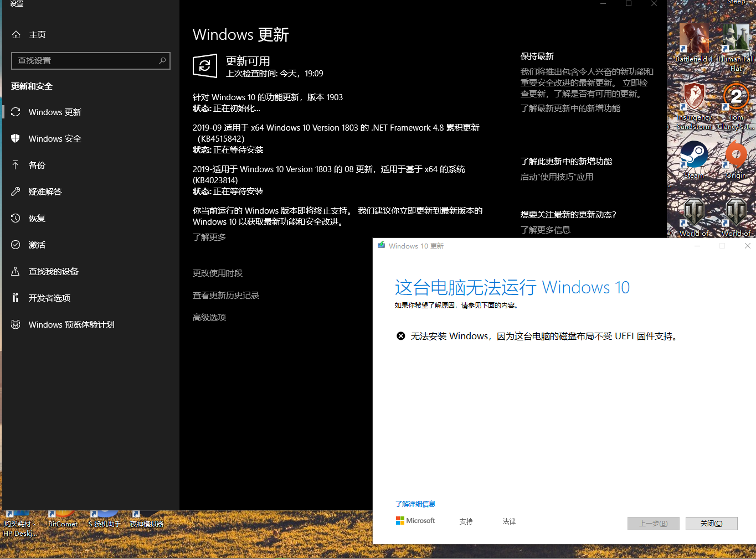The height and width of the screenshot is (559, 756).
Task: Close the Windows 10 更新 dialog window
Action: [x=747, y=246]
